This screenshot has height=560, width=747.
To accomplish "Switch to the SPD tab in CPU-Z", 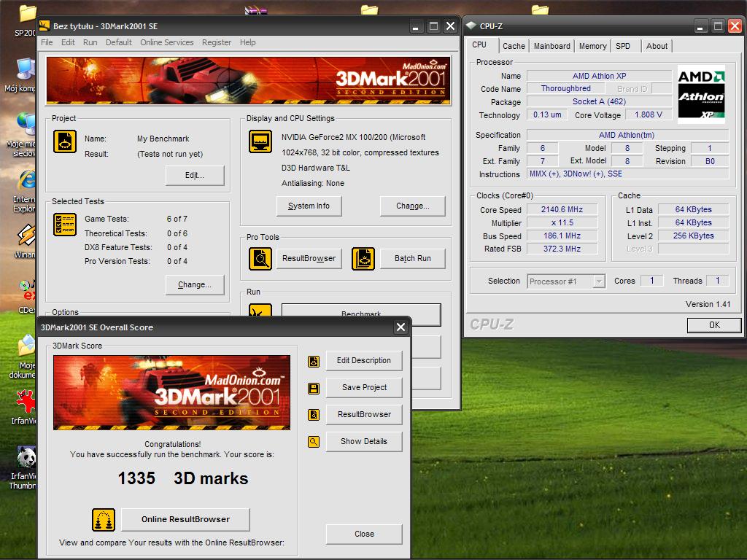I will [x=623, y=46].
